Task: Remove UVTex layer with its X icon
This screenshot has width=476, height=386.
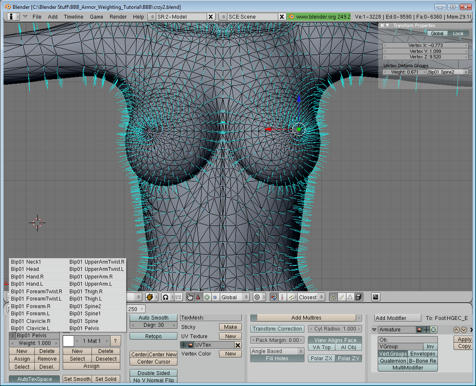Action: click(x=238, y=345)
